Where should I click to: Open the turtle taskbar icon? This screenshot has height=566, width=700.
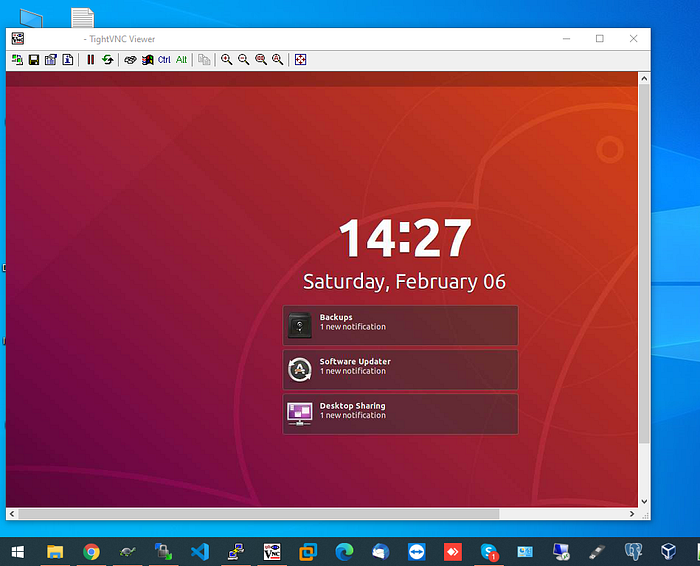click(x=128, y=552)
